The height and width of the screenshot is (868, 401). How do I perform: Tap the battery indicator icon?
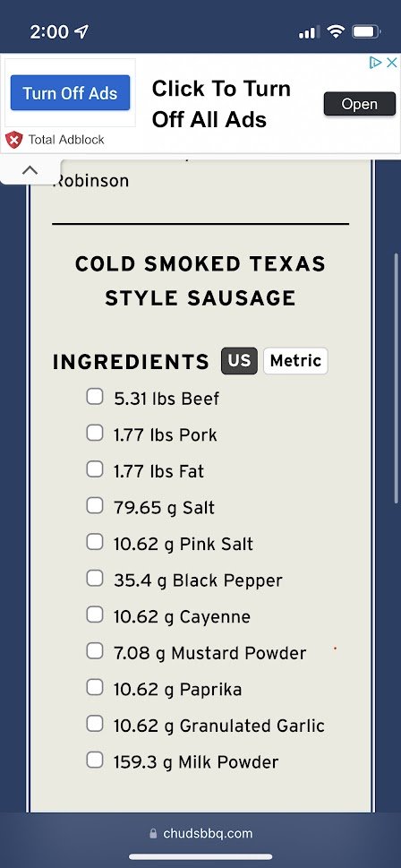pos(367,31)
